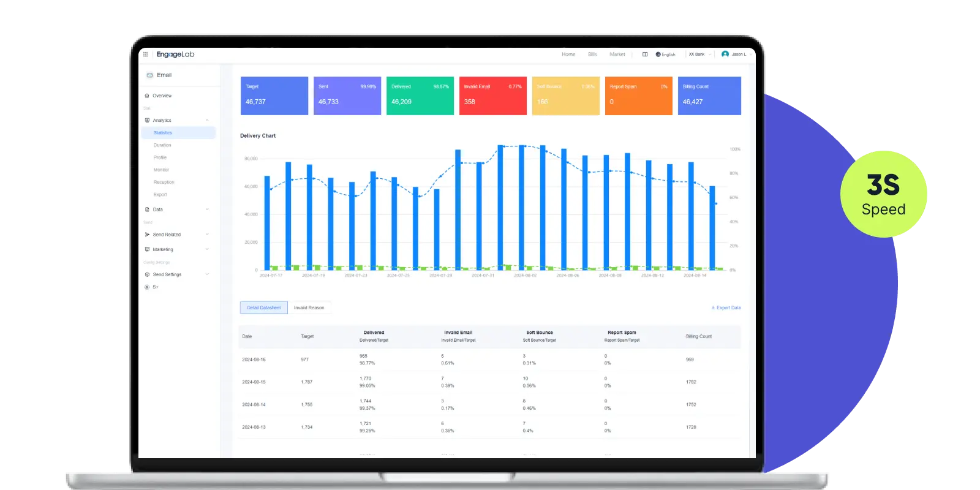Open the XX Bank organization dropdown

pyautogui.click(x=699, y=55)
